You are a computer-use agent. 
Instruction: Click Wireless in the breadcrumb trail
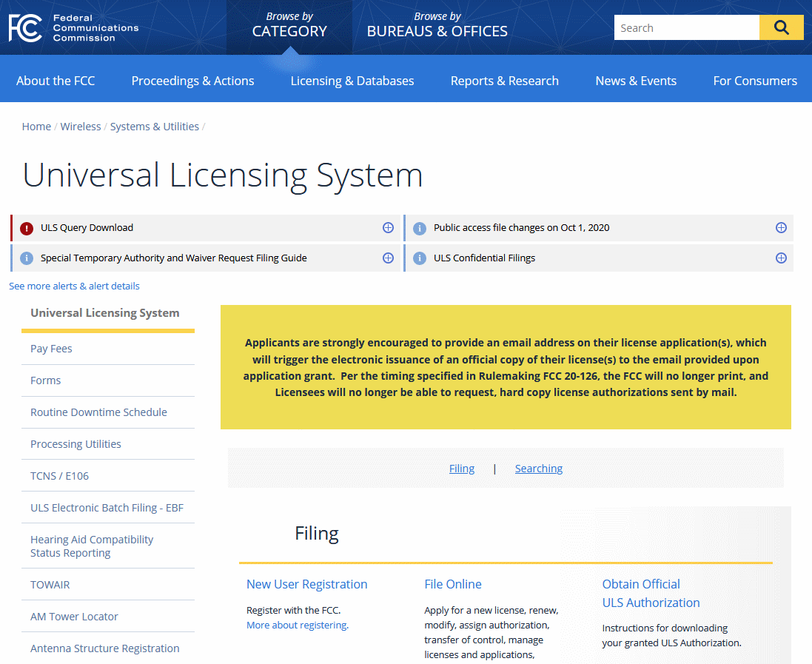[x=81, y=127]
